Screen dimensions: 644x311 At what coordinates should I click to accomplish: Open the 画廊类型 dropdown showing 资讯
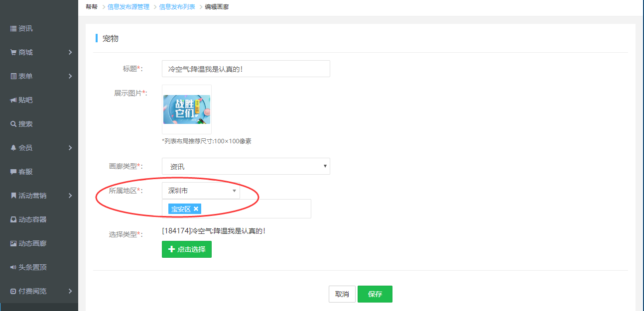coord(246,166)
